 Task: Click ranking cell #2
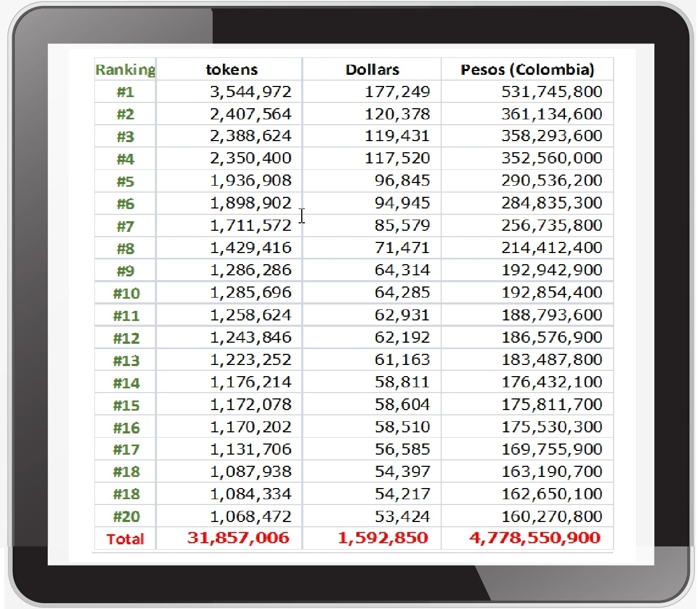tap(125, 114)
